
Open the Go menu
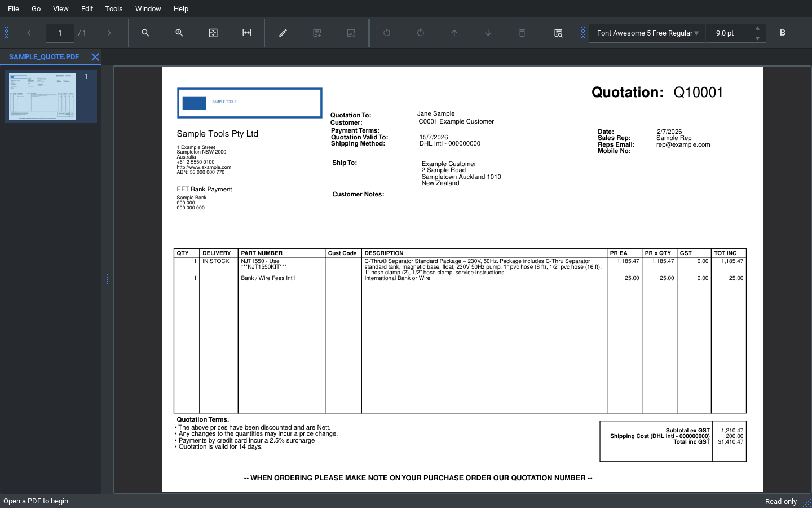click(36, 8)
